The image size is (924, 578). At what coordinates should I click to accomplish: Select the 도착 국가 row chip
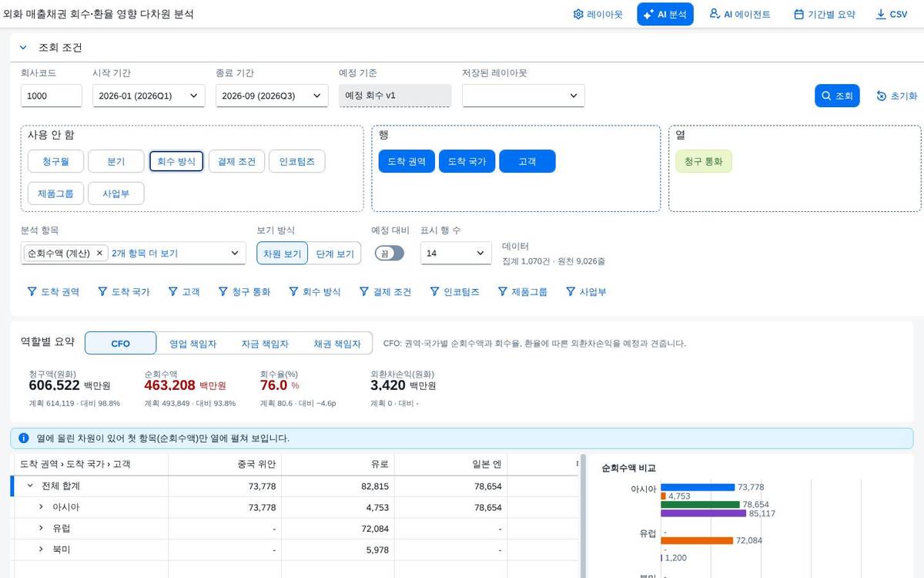point(467,161)
